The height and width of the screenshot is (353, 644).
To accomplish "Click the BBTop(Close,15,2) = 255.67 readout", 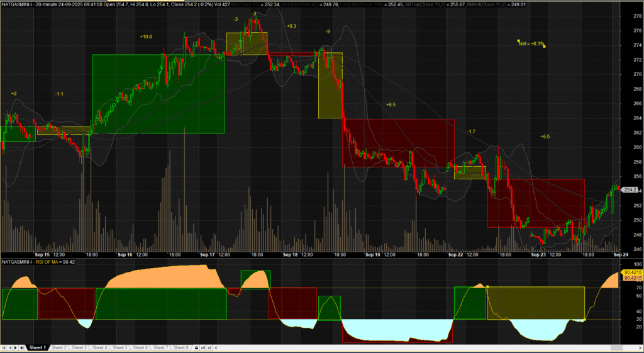I will (x=436, y=4).
